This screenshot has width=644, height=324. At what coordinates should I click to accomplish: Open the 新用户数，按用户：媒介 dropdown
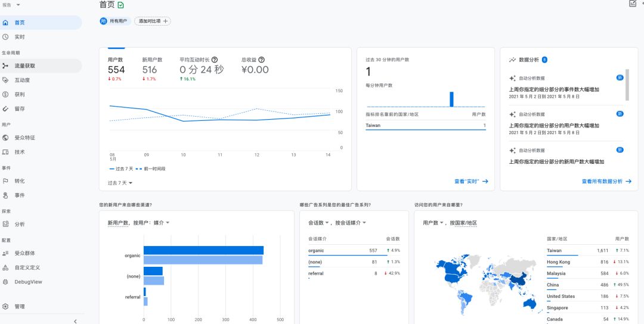[139, 223]
